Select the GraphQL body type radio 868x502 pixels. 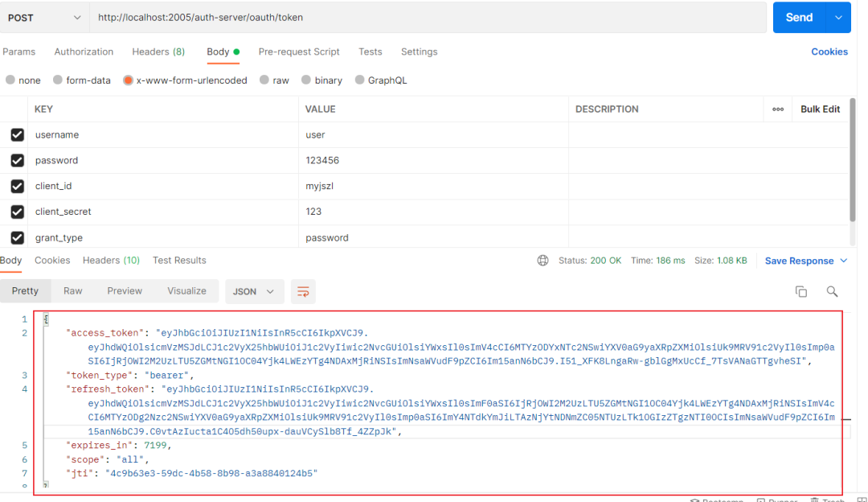[x=360, y=80]
